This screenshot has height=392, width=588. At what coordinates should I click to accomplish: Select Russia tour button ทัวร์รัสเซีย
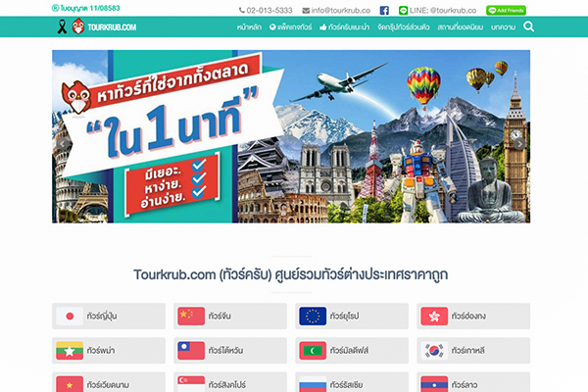(x=352, y=382)
